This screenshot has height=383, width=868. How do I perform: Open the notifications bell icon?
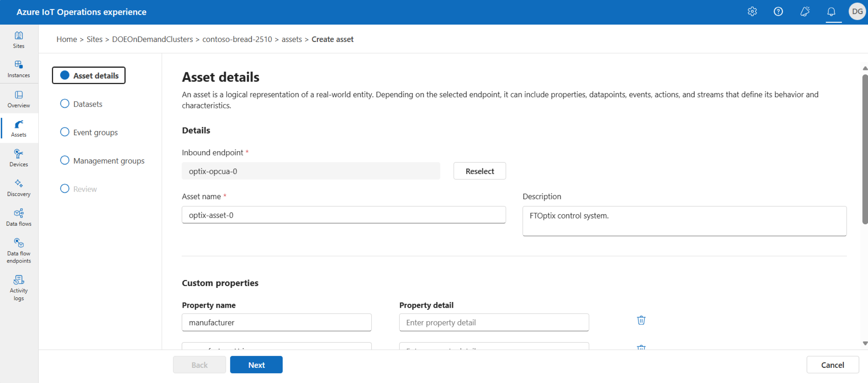tap(831, 12)
